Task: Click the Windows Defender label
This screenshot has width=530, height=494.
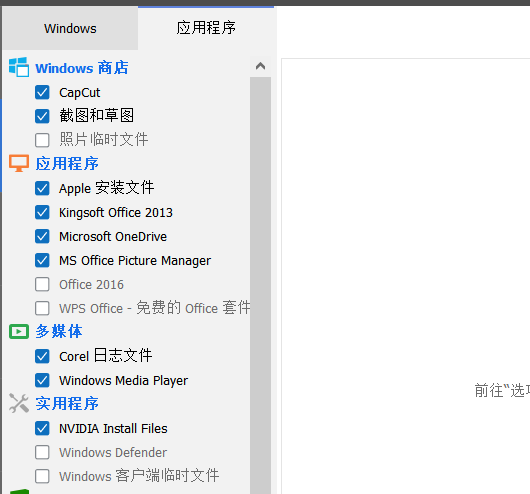Action: point(113,453)
